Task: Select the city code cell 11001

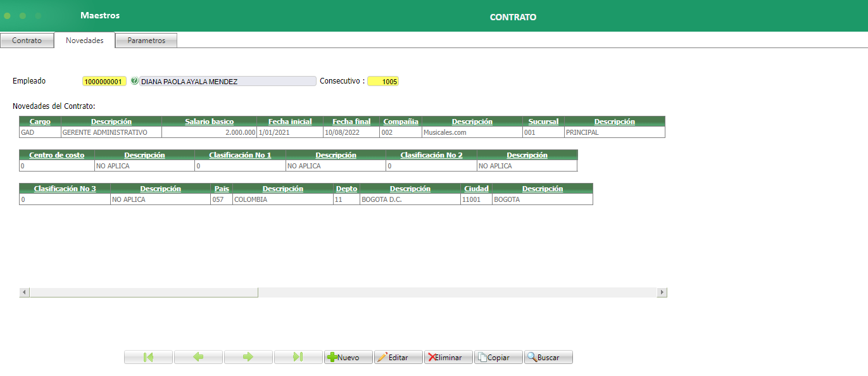Action: pyautogui.click(x=476, y=199)
